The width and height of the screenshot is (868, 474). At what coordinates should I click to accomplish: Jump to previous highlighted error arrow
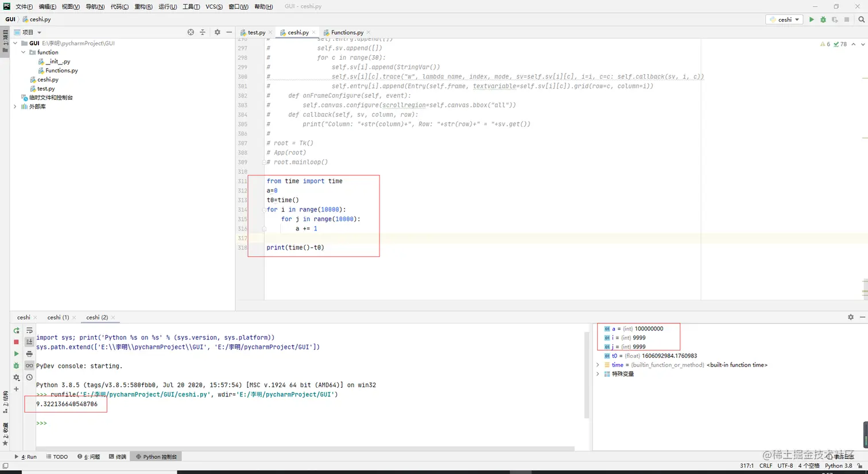point(854,44)
